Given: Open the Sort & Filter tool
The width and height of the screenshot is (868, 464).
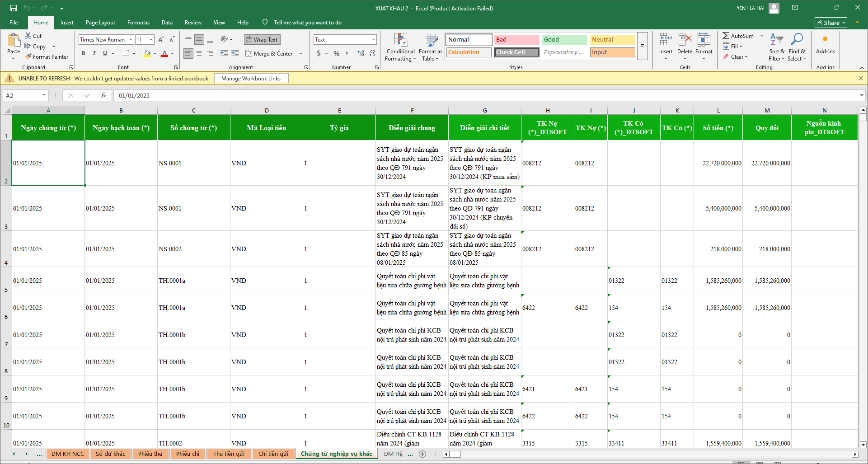Looking at the screenshot, I should pos(776,40).
